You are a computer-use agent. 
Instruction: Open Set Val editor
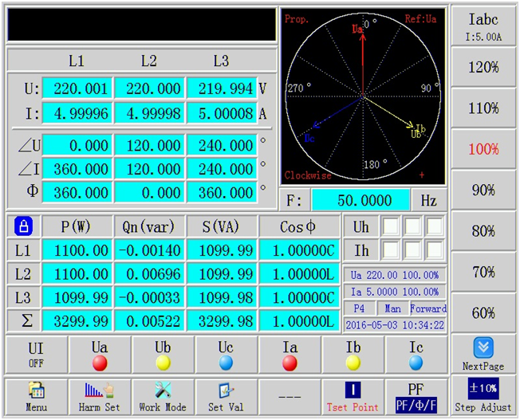tap(227, 397)
